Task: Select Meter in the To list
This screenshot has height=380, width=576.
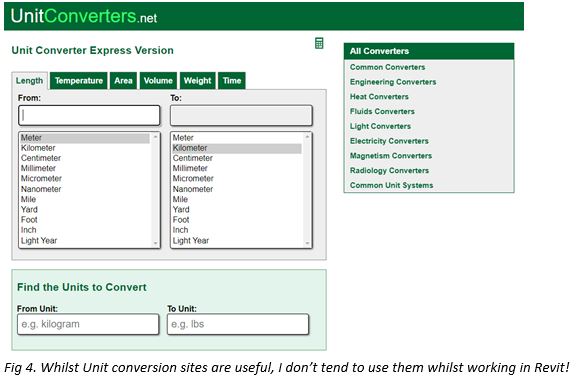Action: point(237,138)
